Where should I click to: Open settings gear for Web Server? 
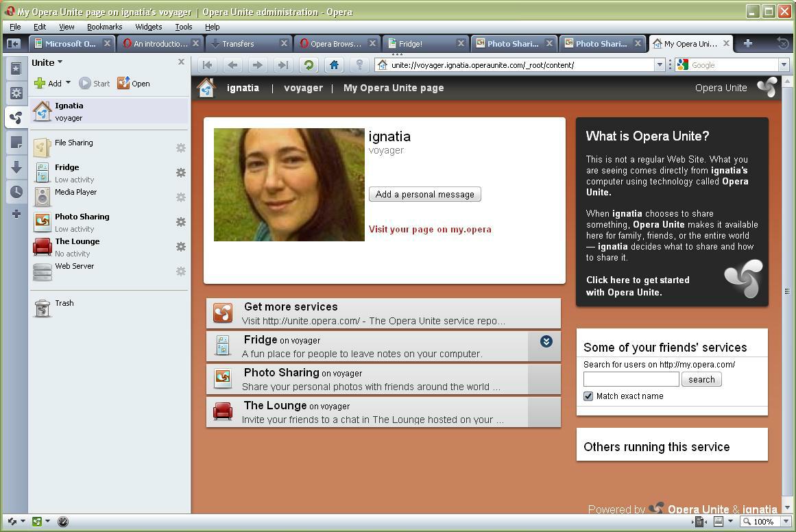tap(181, 271)
